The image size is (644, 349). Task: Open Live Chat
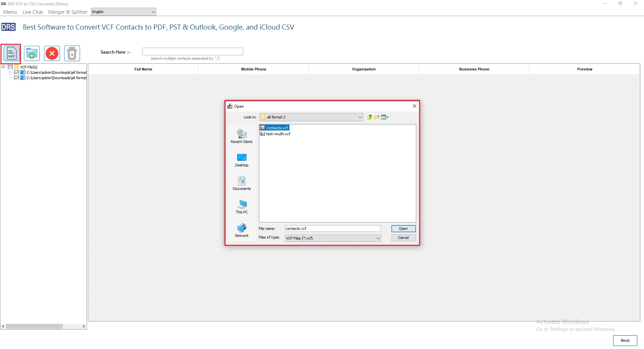[x=33, y=12]
